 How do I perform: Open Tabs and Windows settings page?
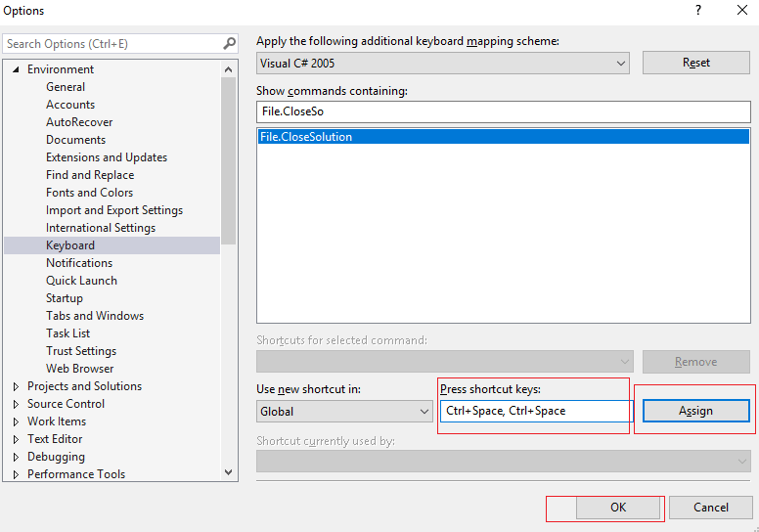(x=94, y=316)
